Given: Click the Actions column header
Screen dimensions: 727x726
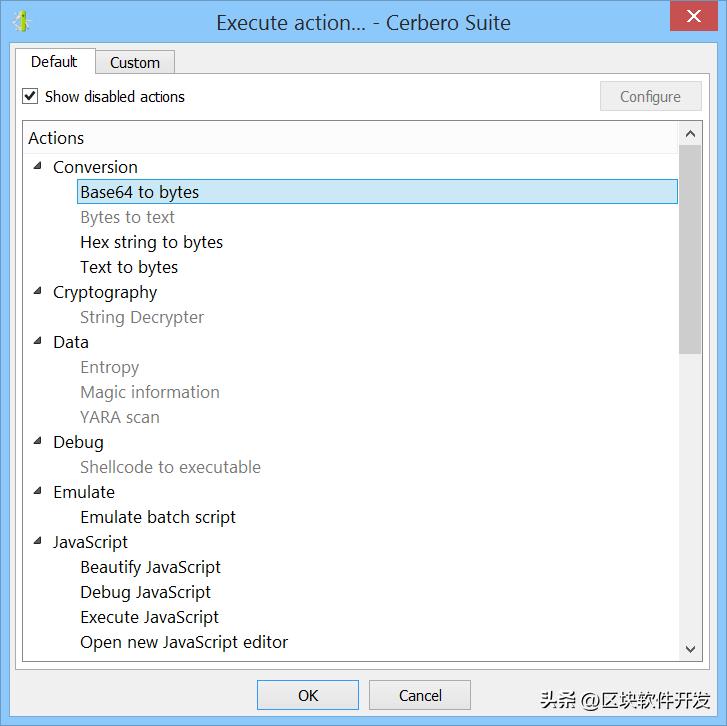Looking at the screenshot, I should [x=351, y=138].
